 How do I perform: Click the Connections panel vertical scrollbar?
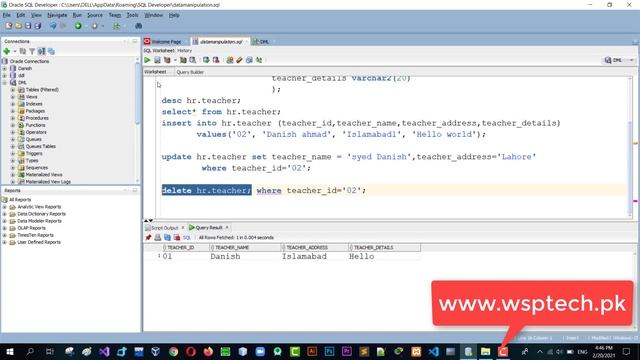pos(138,94)
